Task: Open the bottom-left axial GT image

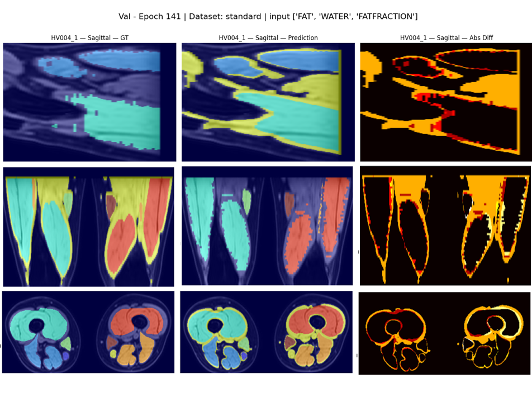Action: pos(88,332)
